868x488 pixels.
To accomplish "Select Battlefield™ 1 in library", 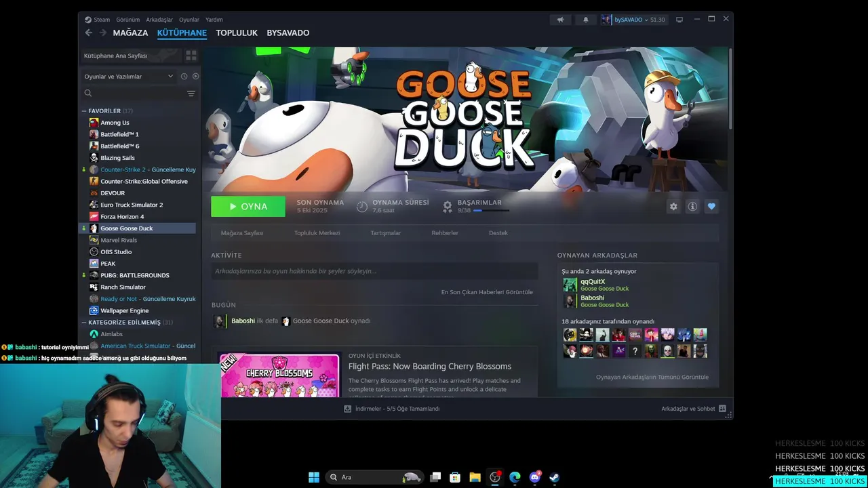I will point(119,134).
